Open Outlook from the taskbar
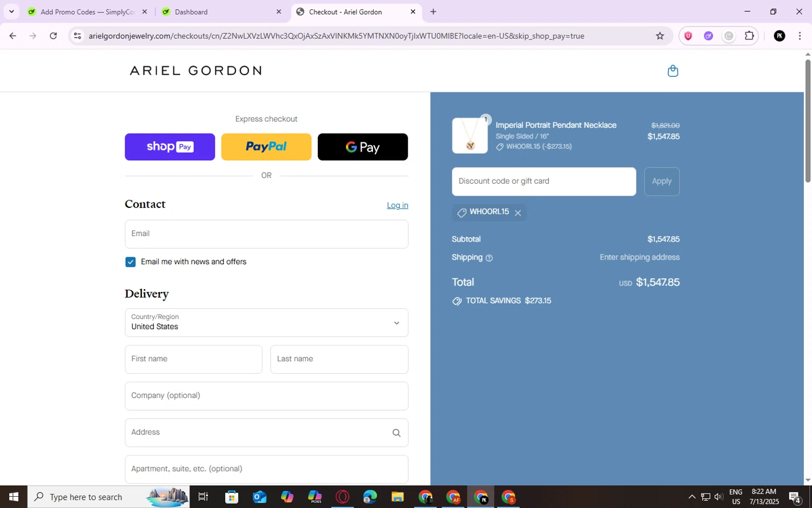 coord(259,497)
